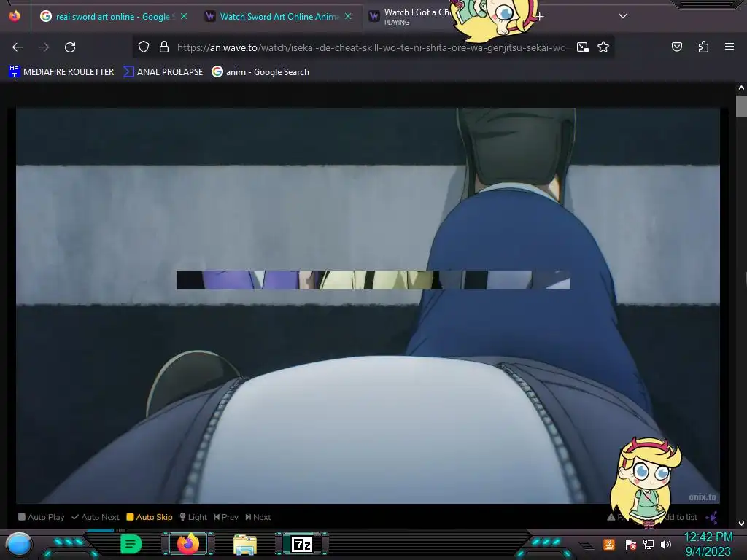This screenshot has height=560, width=747.
Task: Open a new tab with plus button
Action: pos(539,16)
